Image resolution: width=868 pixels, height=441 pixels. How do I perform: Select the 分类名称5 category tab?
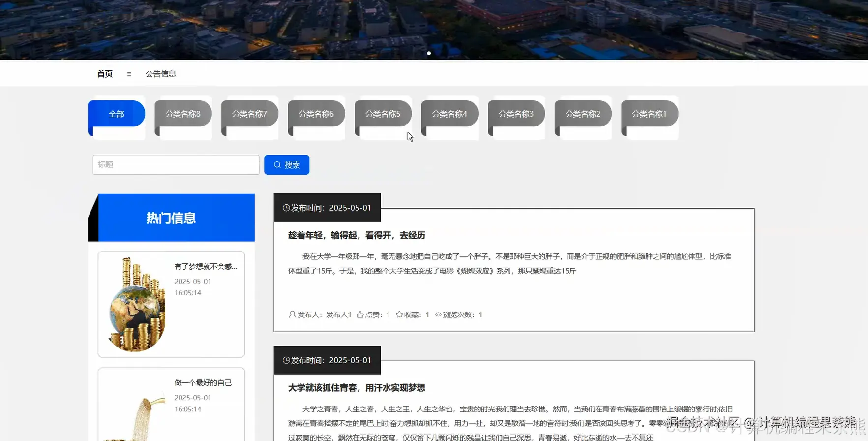(383, 114)
